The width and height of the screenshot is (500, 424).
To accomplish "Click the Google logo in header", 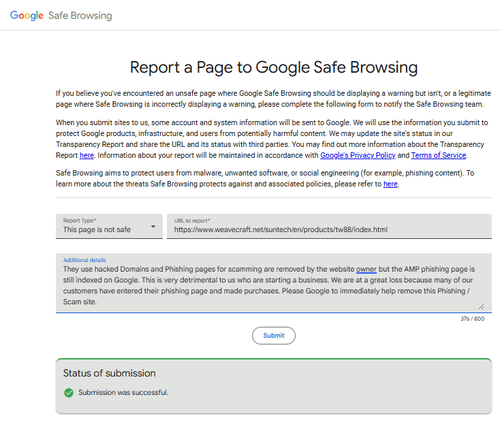I will pyautogui.click(x=27, y=16).
